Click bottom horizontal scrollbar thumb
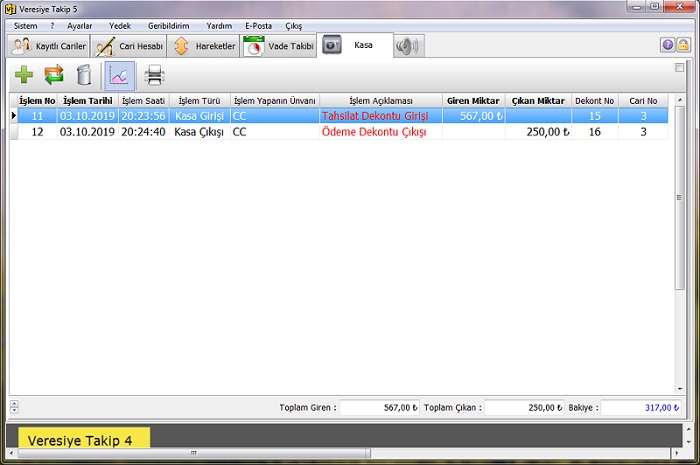 [194, 453]
